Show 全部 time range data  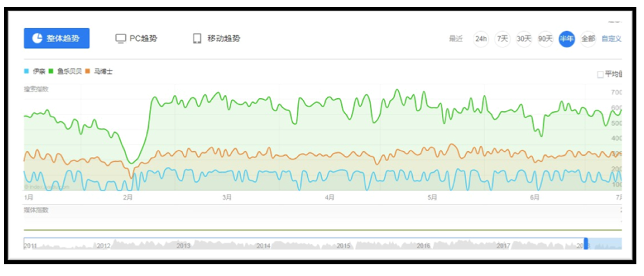coord(588,39)
